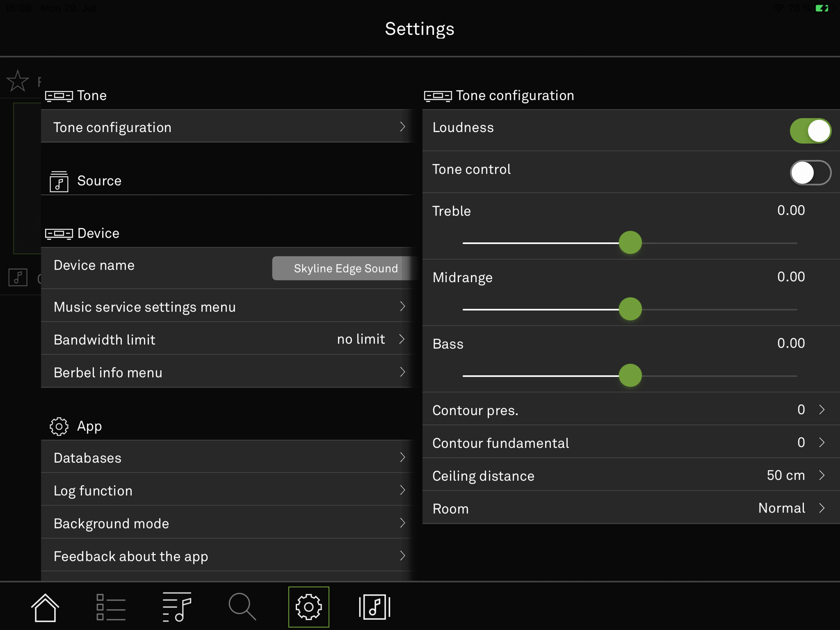Open the Music service settings menu chevron
The width and height of the screenshot is (840, 630).
coord(402,306)
